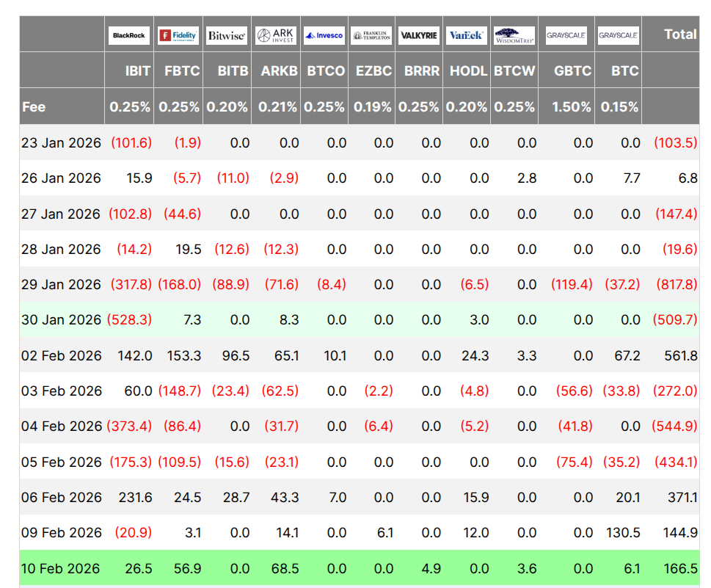Screen dimensions: 711x588
Task: Click the Invesco logo
Action: [x=324, y=35]
